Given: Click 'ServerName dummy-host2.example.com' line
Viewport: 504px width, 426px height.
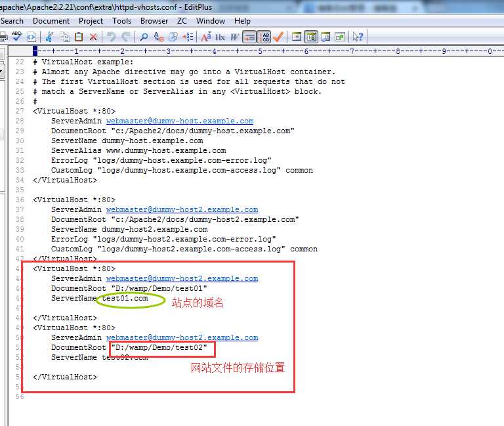Looking at the screenshot, I should click(x=129, y=230).
